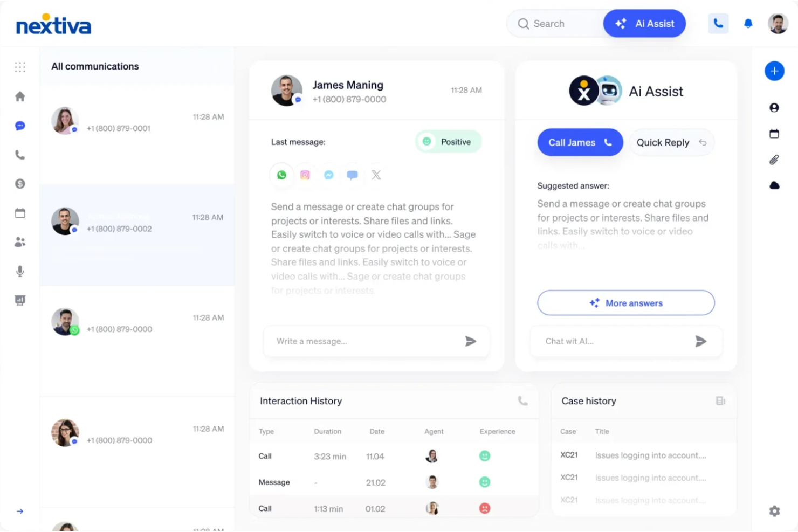
Task: Go to Home in the left sidebar
Action: click(20, 96)
